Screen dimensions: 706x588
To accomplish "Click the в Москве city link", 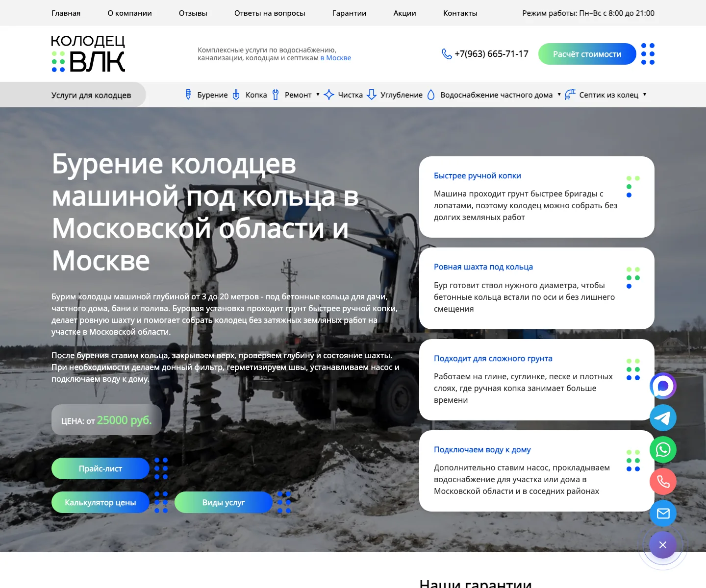I will (336, 58).
